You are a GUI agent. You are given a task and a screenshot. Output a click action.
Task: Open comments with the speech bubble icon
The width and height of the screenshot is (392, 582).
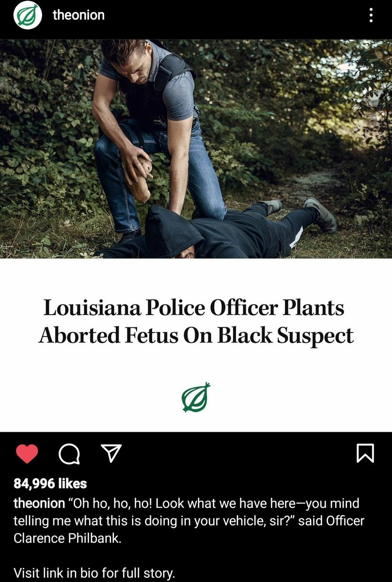click(x=70, y=454)
